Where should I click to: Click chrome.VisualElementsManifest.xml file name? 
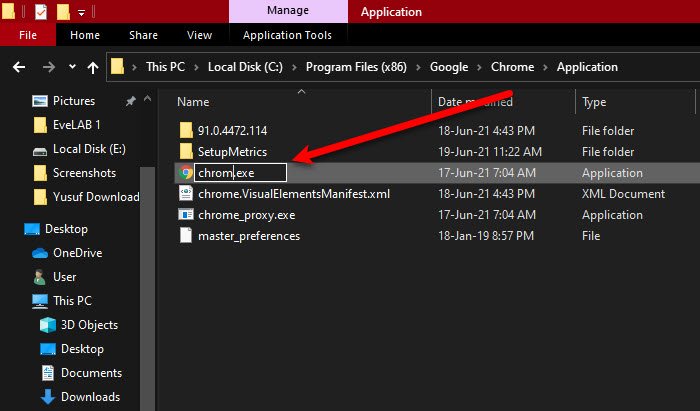[294, 193]
